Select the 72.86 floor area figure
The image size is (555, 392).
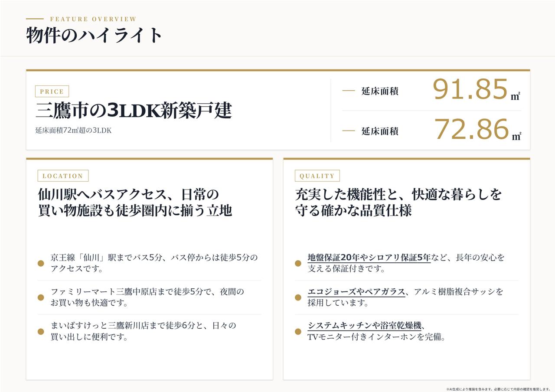coord(471,130)
